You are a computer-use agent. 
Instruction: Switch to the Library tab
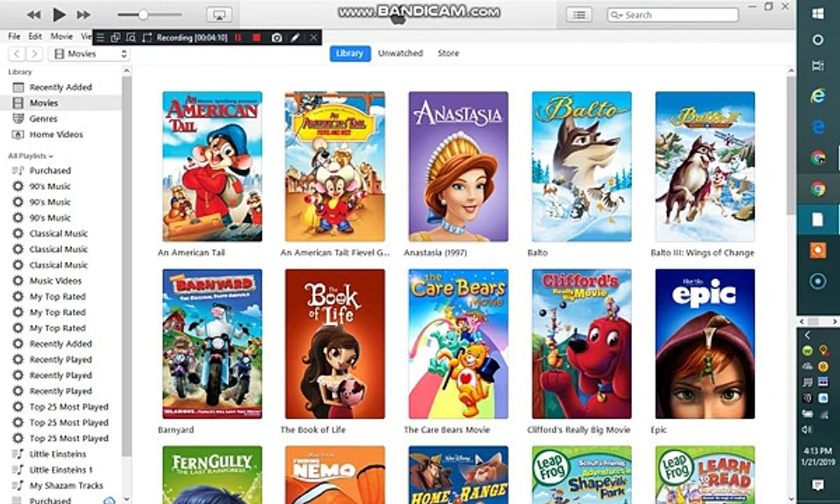pos(349,53)
